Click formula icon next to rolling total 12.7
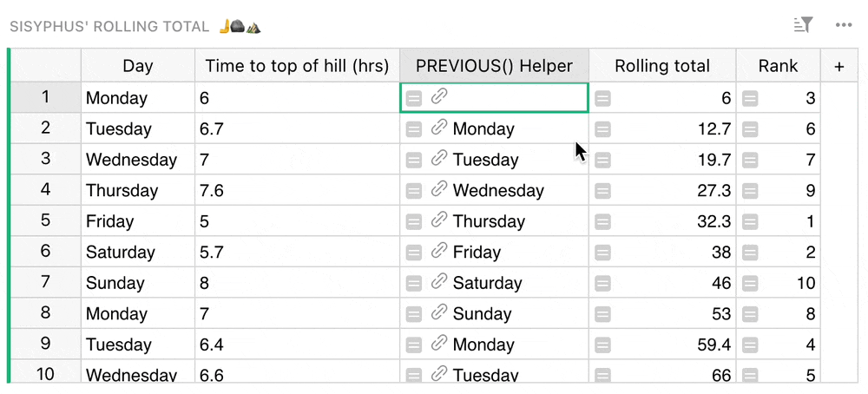This screenshot has width=868, height=394. (x=602, y=129)
